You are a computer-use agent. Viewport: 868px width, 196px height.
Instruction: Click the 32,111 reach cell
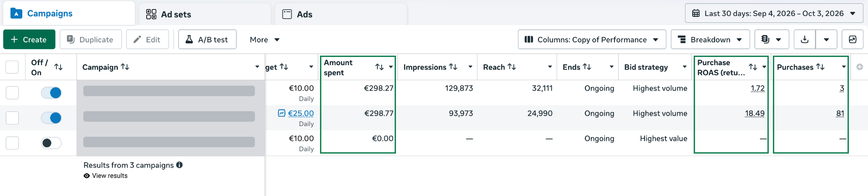point(542,88)
